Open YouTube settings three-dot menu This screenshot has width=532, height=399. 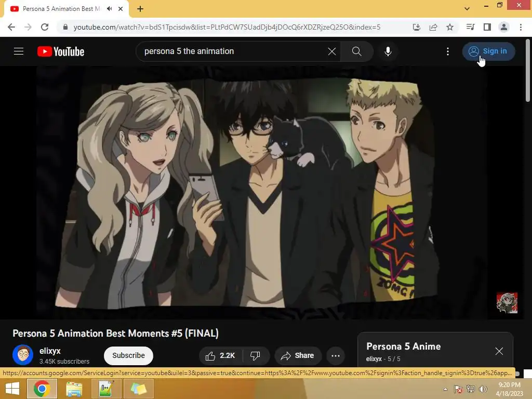(x=448, y=51)
